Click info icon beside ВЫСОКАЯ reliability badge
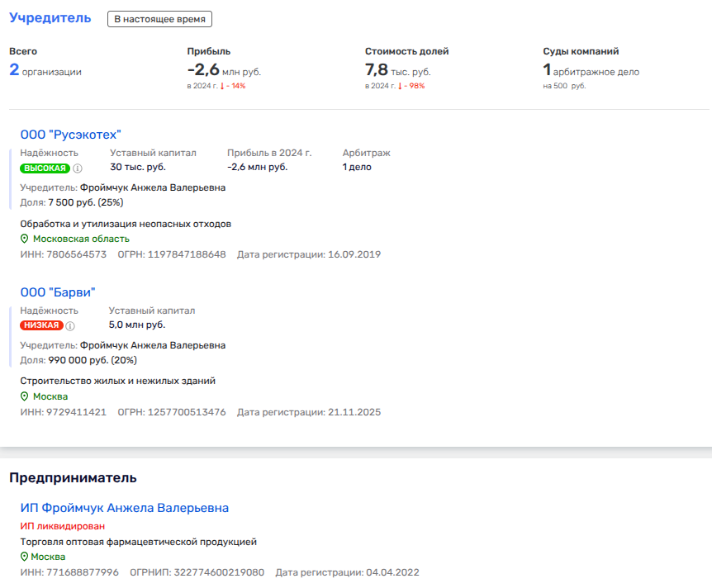This screenshot has width=712, height=588. (x=78, y=168)
